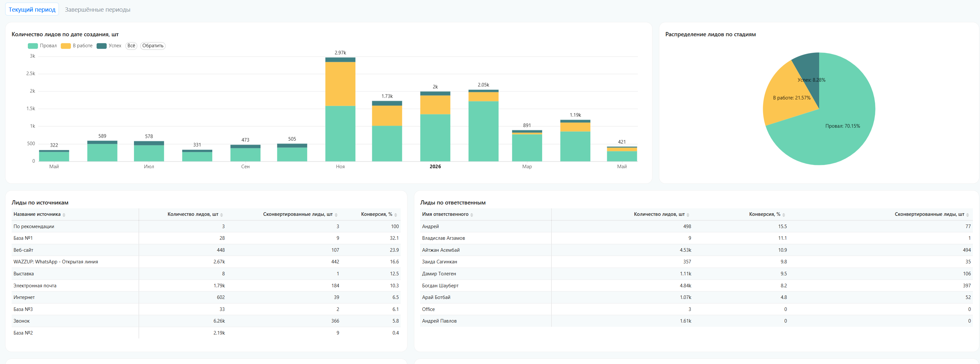Select the По рекомендации source row
980x364 pixels.
click(x=206, y=226)
